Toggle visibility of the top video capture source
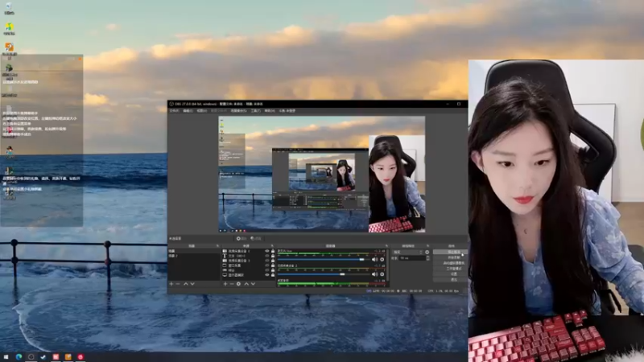The image size is (644, 362). point(267,251)
